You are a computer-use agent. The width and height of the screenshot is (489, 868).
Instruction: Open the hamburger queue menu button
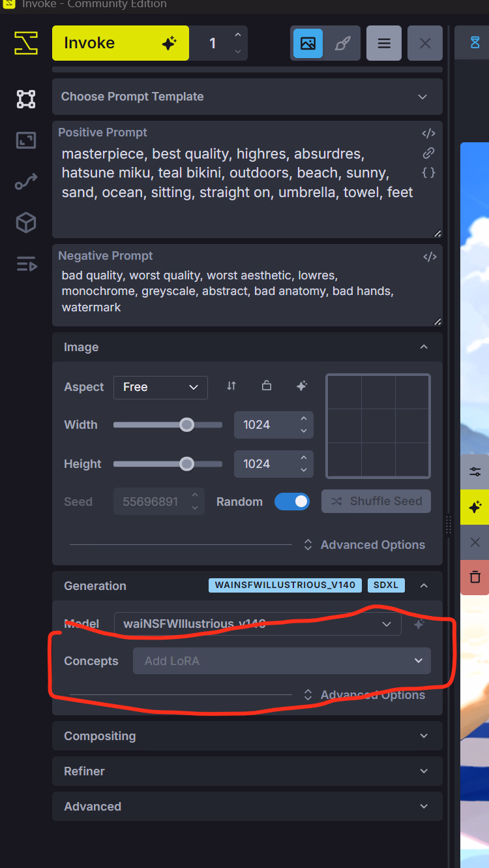coord(384,43)
